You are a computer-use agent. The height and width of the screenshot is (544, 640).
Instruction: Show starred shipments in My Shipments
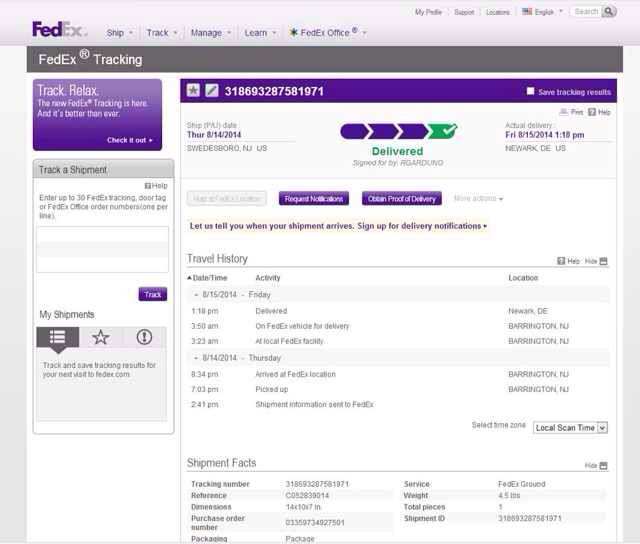100,337
